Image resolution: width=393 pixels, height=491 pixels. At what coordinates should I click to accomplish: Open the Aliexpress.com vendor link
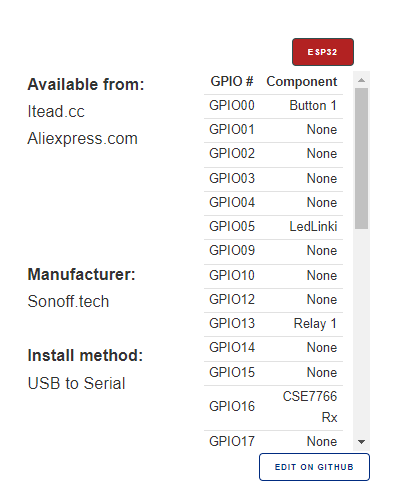[x=82, y=138]
